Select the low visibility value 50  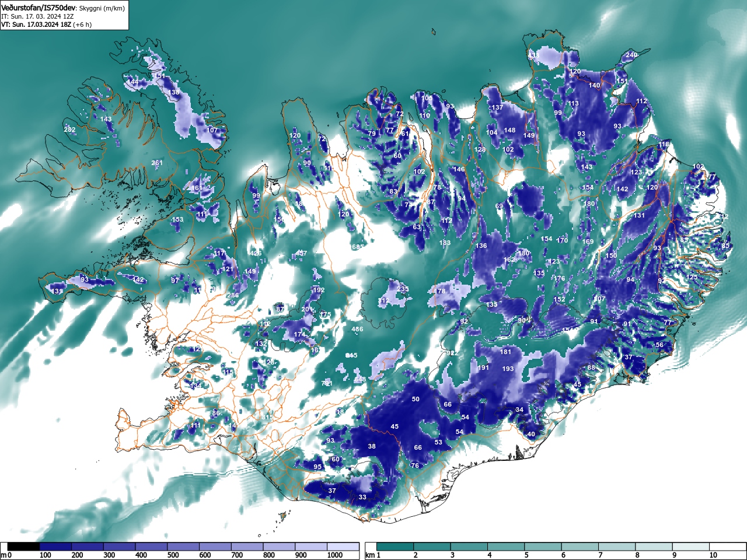tap(416, 400)
